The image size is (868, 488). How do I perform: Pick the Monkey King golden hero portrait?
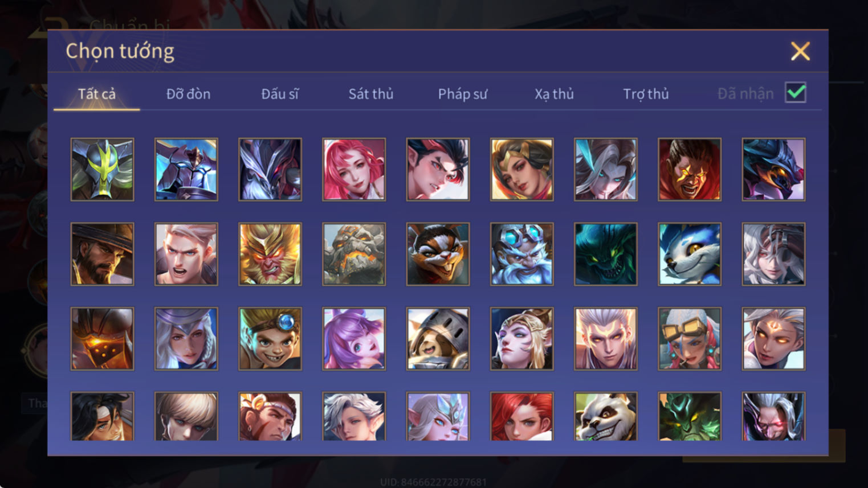[x=270, y=254]
